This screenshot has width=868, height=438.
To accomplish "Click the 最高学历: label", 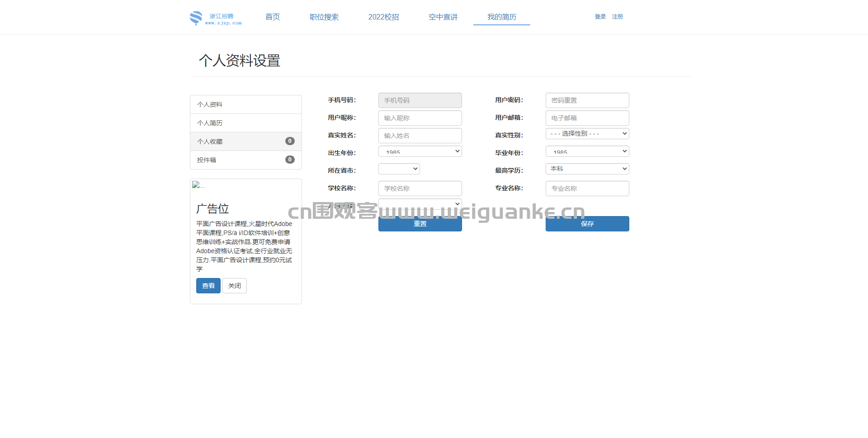I will pyautogui.click(x=509, y=171).
